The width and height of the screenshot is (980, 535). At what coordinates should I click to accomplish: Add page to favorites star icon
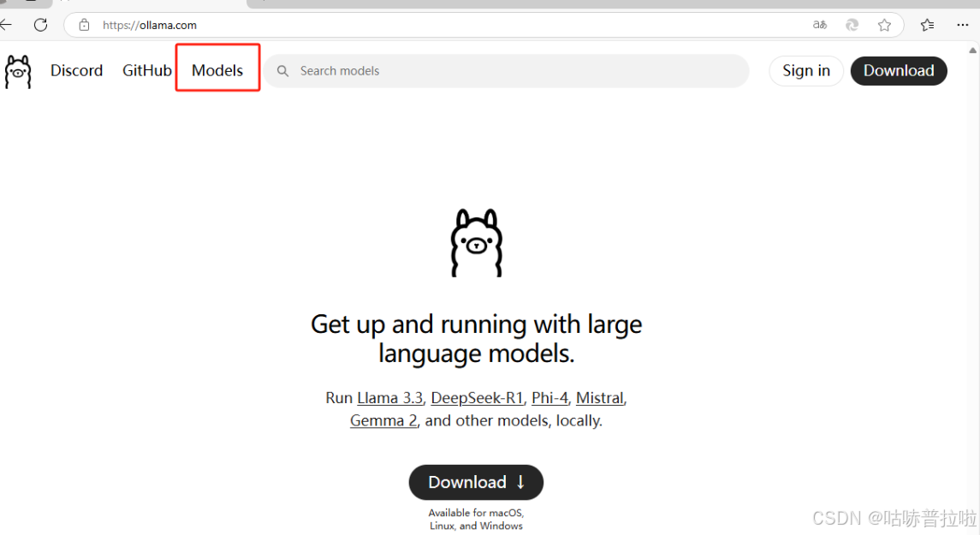(884, 25)
